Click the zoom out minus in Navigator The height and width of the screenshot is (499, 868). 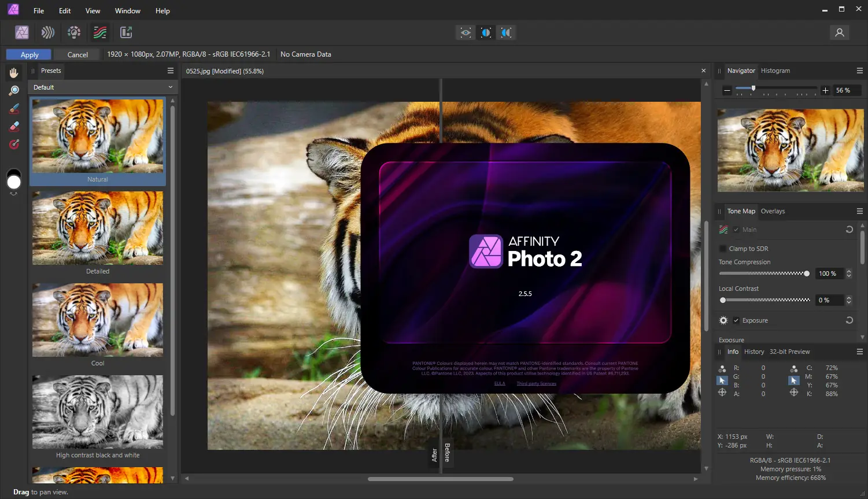pyautogui.click(x=727, y=90)
